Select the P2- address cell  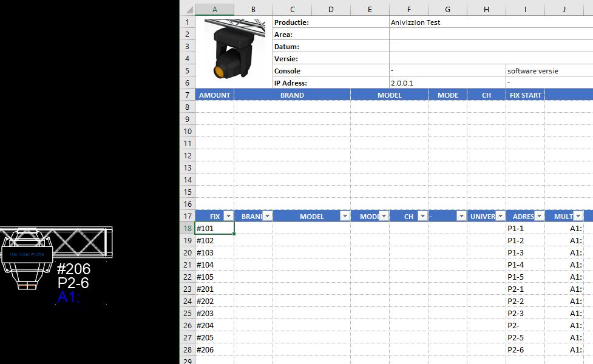(x=524, y=326)
